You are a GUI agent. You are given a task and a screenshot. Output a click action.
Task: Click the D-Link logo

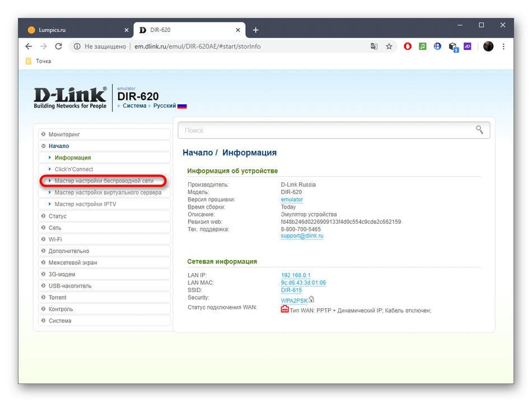(70, 98)
